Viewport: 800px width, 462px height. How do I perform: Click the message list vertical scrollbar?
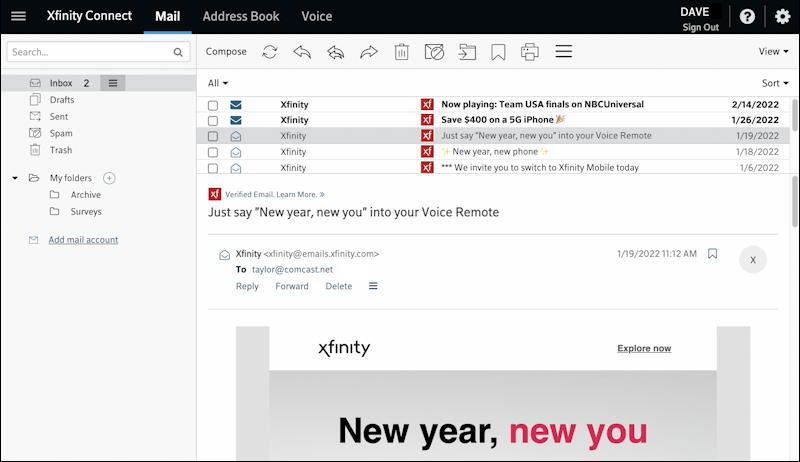[x=795, y=115]
